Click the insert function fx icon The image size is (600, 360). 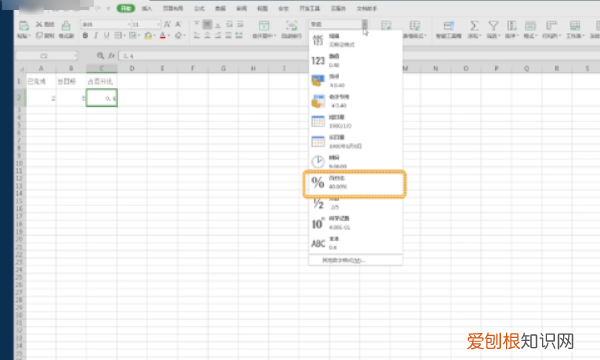tap(111, 56)
